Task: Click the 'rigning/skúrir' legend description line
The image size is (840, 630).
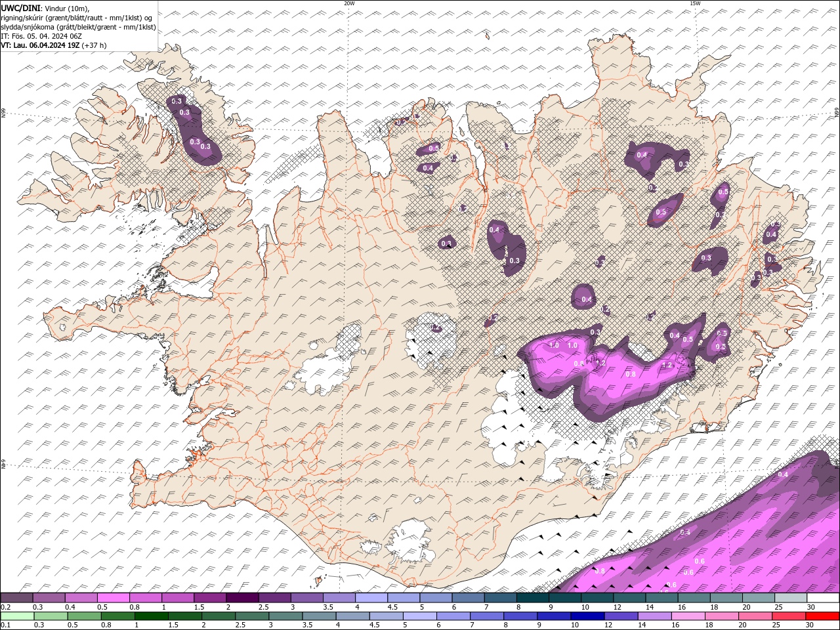Action: coord(77,18)
